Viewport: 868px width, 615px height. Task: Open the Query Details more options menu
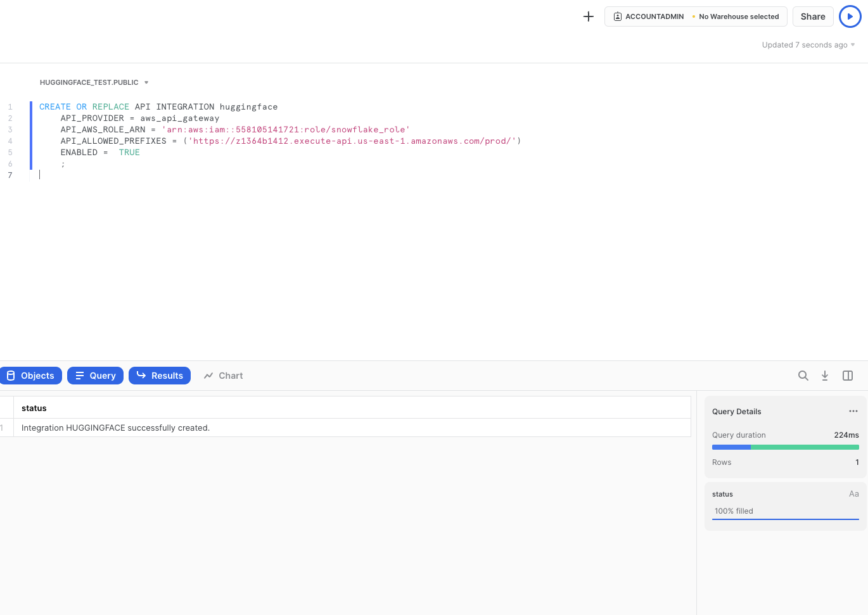click(x=853, y=411)
